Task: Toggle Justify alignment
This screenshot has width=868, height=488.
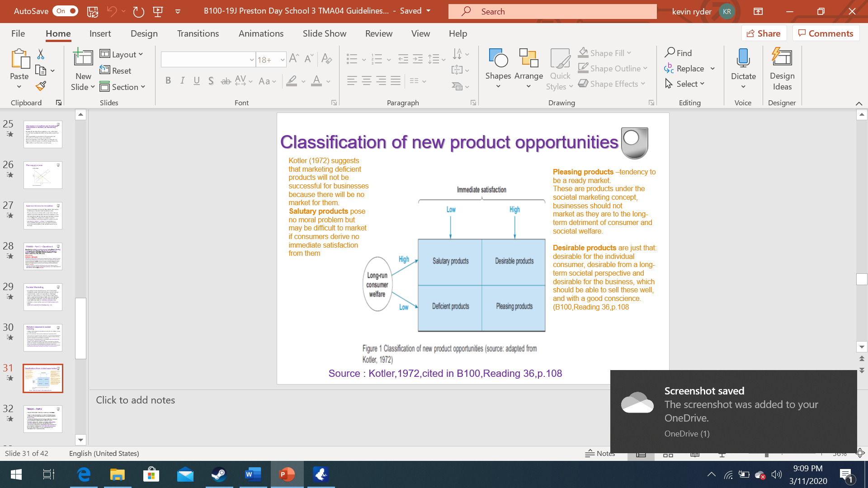Action: (396, 81)
